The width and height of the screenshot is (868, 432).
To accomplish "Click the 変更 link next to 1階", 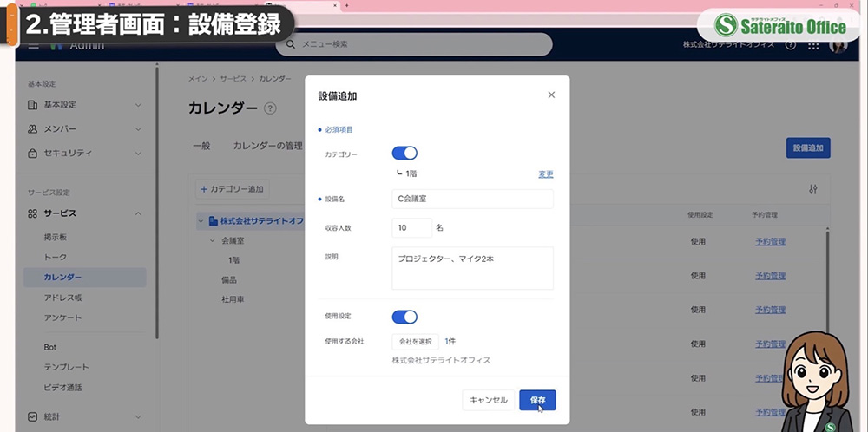I will tap(546, 174).
